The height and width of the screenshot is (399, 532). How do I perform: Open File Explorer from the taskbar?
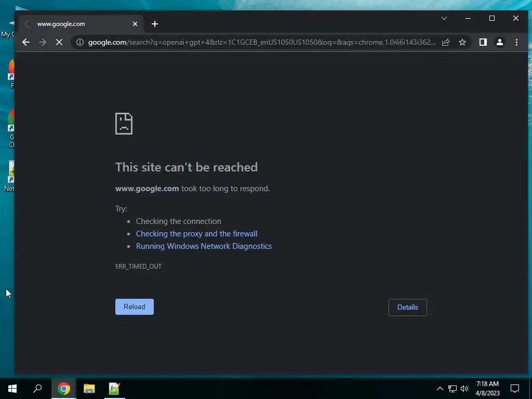(89, 389)
